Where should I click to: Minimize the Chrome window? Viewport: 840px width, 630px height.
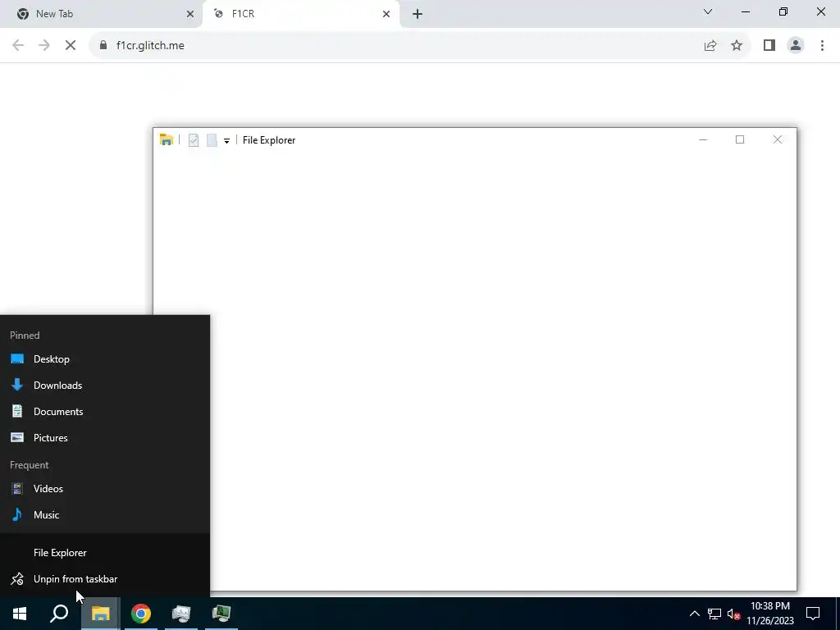(x=745, y=11)
